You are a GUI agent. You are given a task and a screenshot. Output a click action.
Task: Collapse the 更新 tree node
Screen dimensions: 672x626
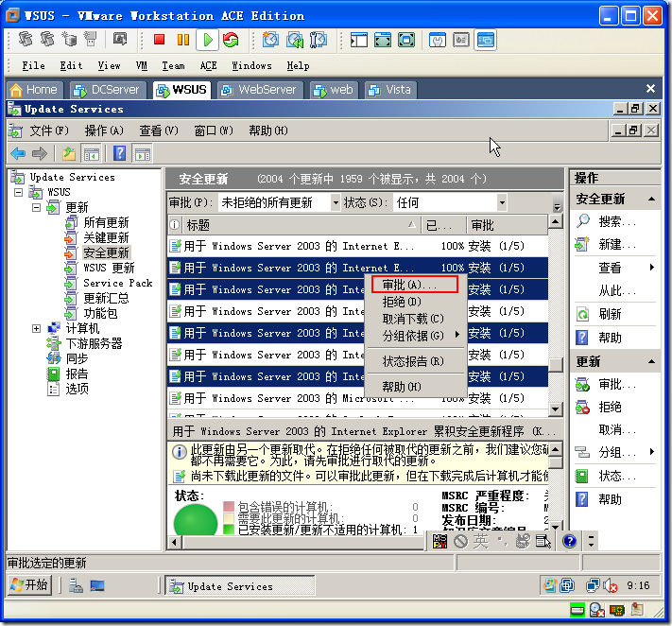[37, 207]
